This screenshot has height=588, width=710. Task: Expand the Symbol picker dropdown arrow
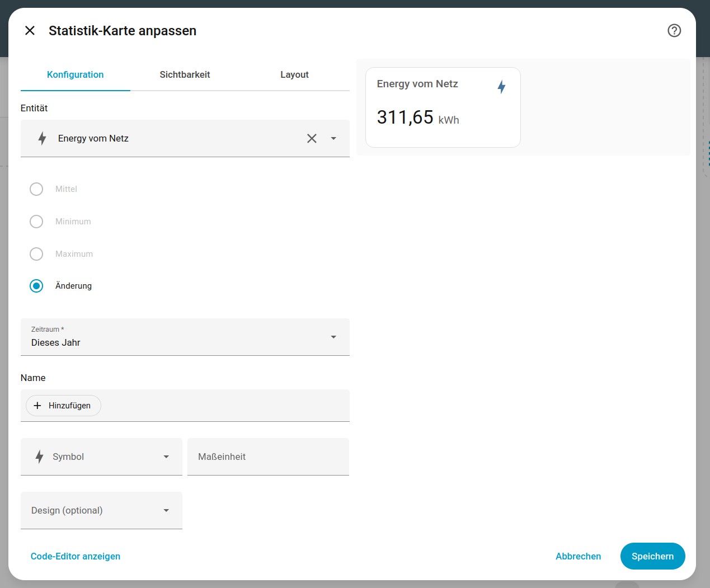pos(166,457)
